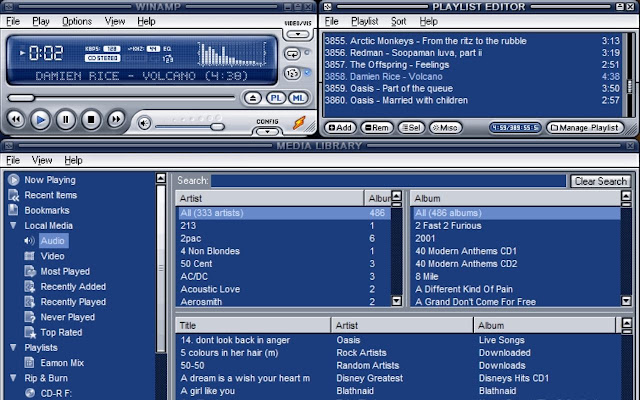Select AC/DC in the artist list
The width and height of the screenshot is (640, 400).
283,276
